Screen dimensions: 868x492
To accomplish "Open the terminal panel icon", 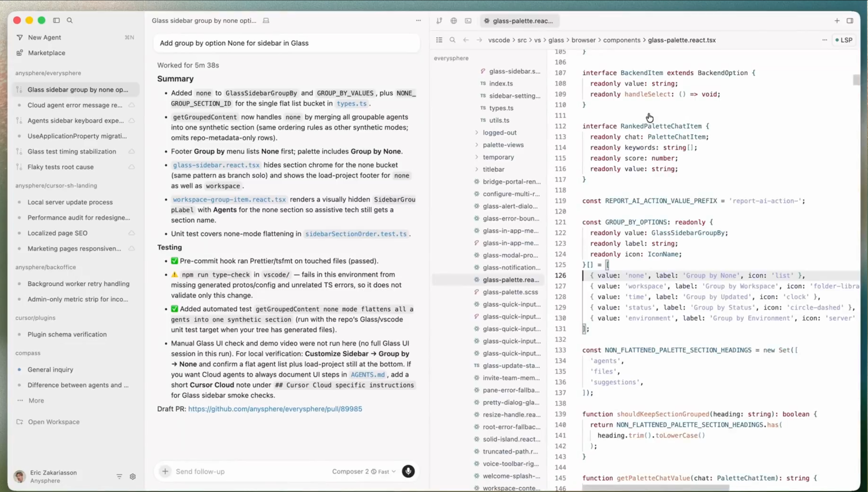I will click(468, 21).
